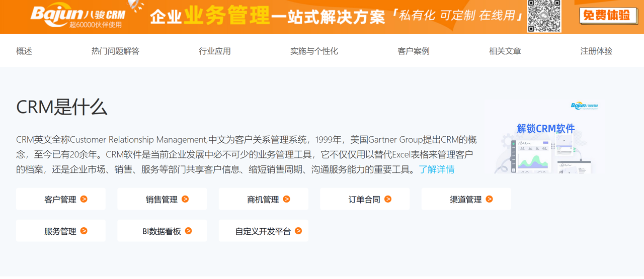The image size is (644, 279).
Task: View the 相关文章 tab
Action: tap(505, 51)
